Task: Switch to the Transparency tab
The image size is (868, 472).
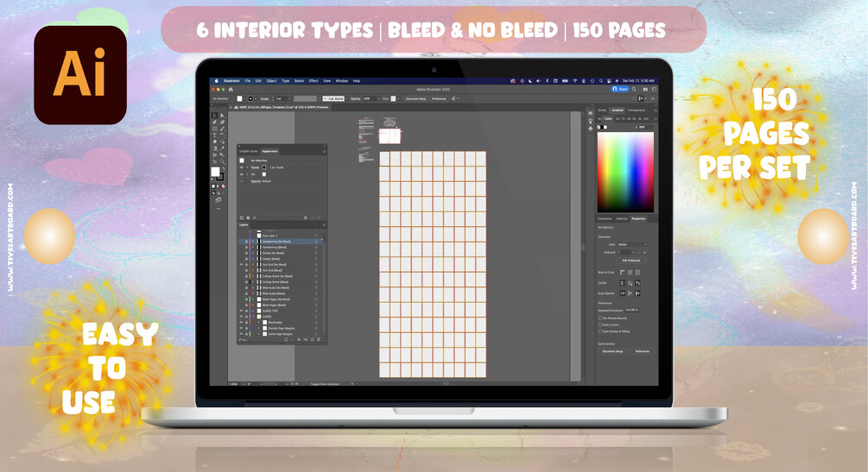Action: click(x=636, y=110)
